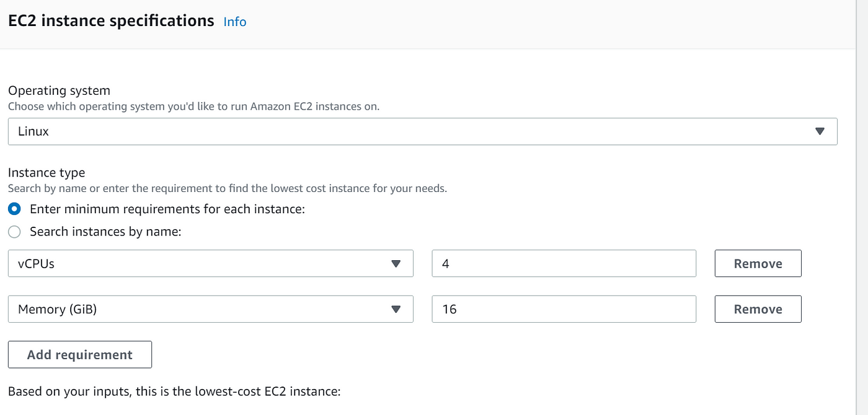Expand the vCPUs requirement dropdown
Viewport: 868px width, 415px height.
(x=211, y=263)
